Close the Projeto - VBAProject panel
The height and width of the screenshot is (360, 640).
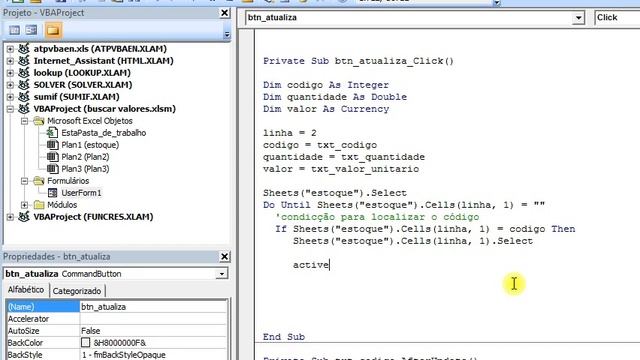(224, 13)
